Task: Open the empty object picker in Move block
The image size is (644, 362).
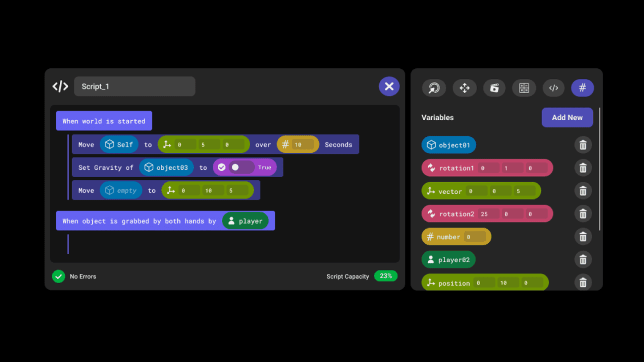Action: click(x=121, y=190)
